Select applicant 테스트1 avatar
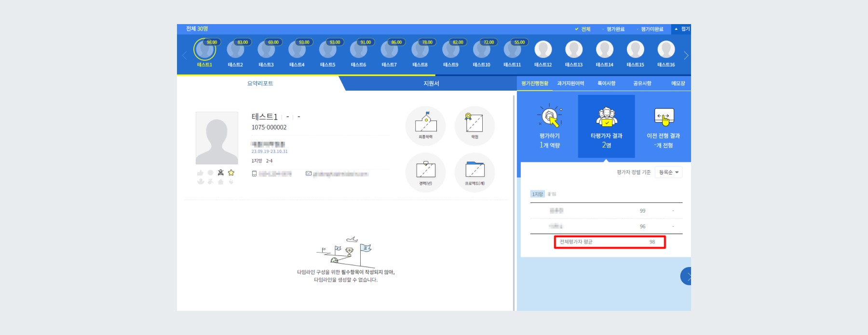This screenshot has height=335, width=868. [x=204, y=49]
